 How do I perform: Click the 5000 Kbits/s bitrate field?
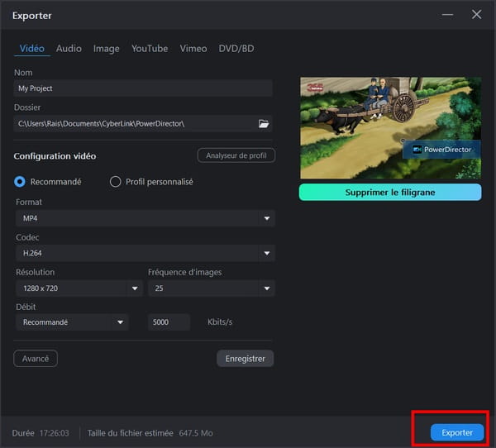[169, 322]
